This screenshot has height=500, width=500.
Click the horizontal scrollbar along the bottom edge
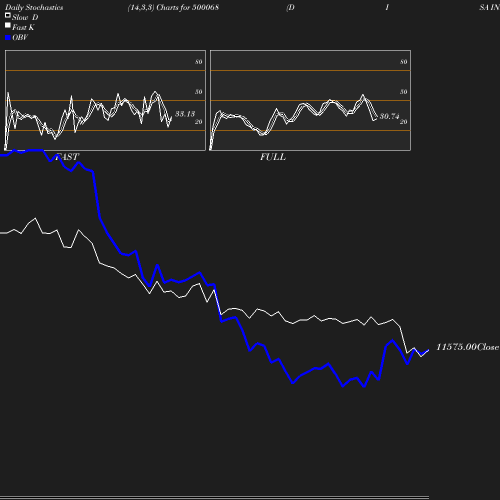click(214, 497)
